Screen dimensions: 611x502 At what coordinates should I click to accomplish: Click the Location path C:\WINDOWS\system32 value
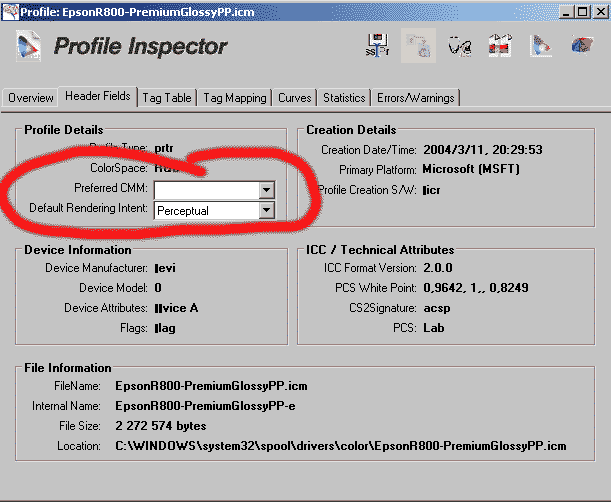(x=341, y=445)
